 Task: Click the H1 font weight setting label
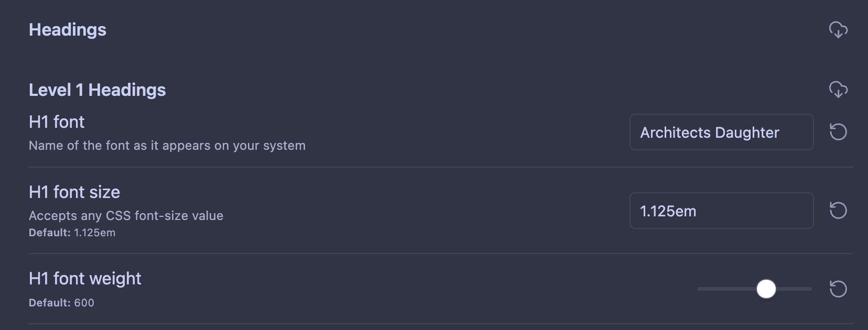click(x=85, y=278)
